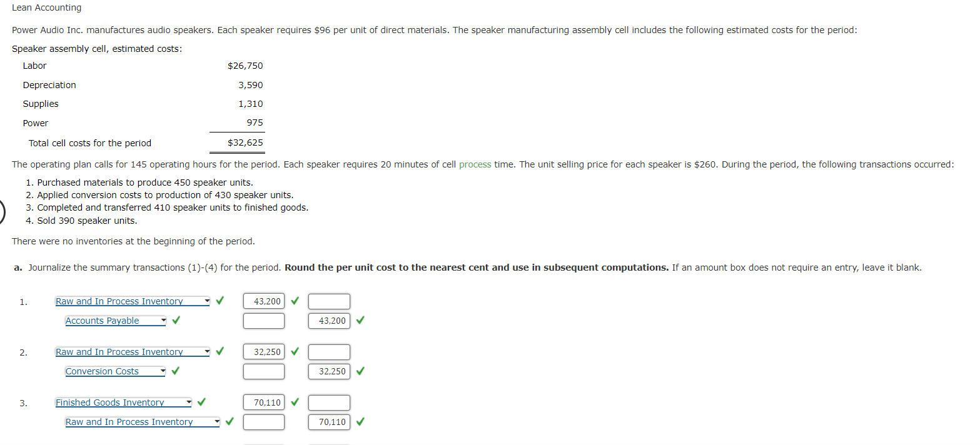
Task: Click the checkmark after the 43,200 credit box
Action: 360,320
